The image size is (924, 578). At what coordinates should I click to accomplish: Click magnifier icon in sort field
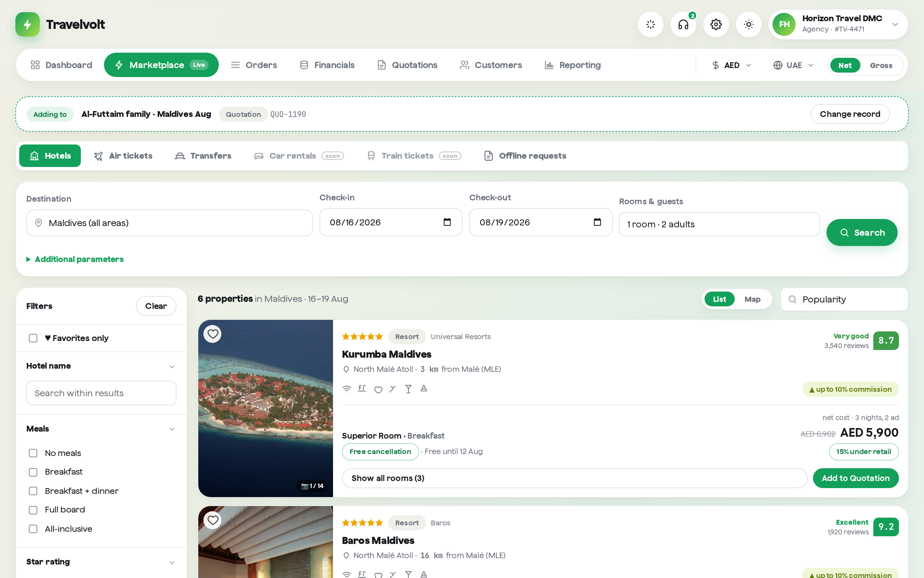point(792,299)
